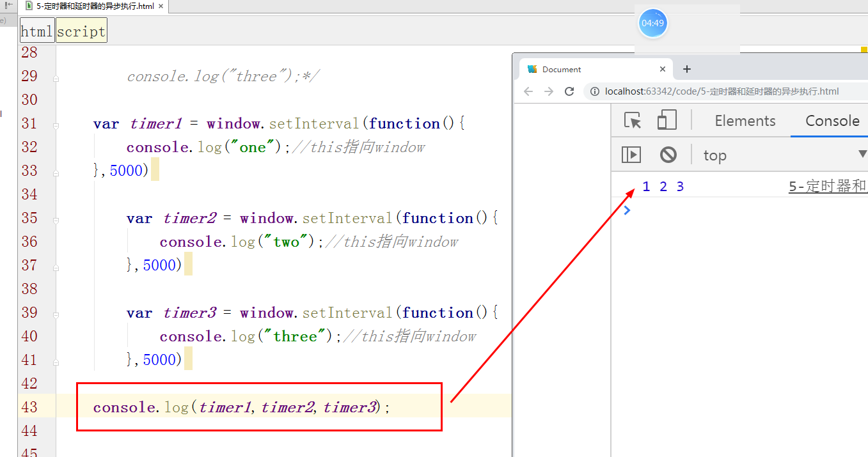Image resolution: width=868 pixels, height=457 pixels.
Task: Click the browser forward arrow
Action: tap(549, 91)
